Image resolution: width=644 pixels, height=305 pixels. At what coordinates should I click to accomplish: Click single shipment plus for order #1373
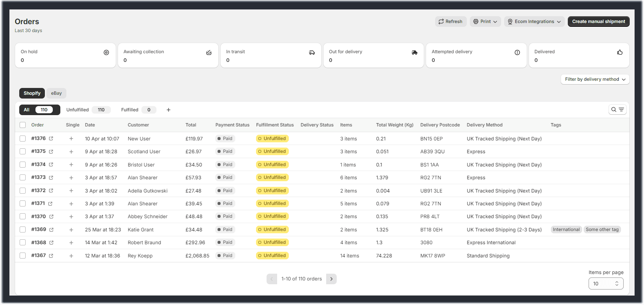coord(71,178)
